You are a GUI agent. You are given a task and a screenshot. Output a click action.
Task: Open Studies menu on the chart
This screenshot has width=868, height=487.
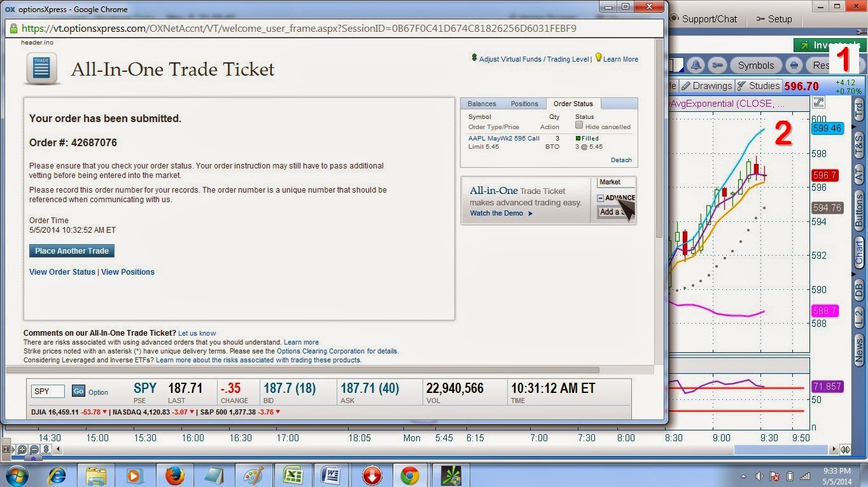pos(758,86)
